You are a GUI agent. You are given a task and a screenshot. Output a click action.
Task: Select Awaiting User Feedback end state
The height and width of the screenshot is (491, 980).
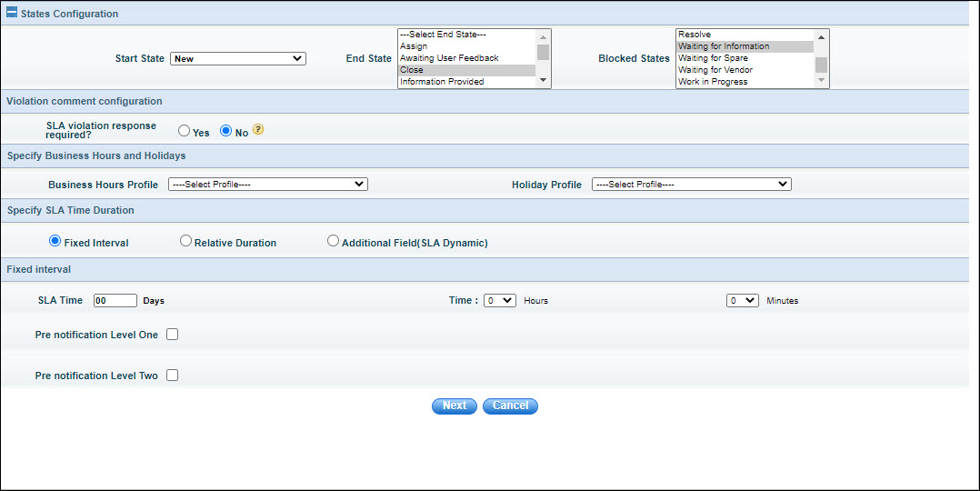tap(449, 58)
